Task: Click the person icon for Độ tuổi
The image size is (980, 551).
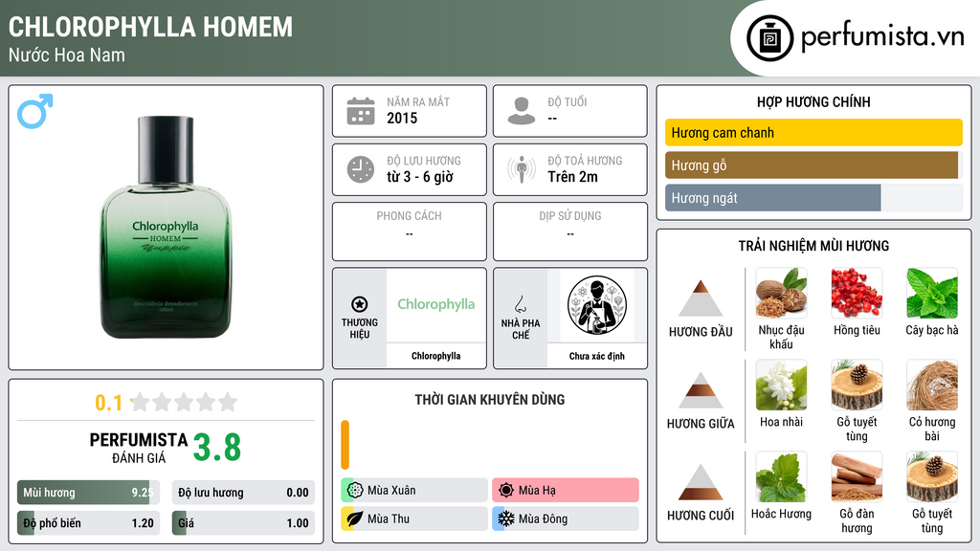Action: tap(522, 111)
